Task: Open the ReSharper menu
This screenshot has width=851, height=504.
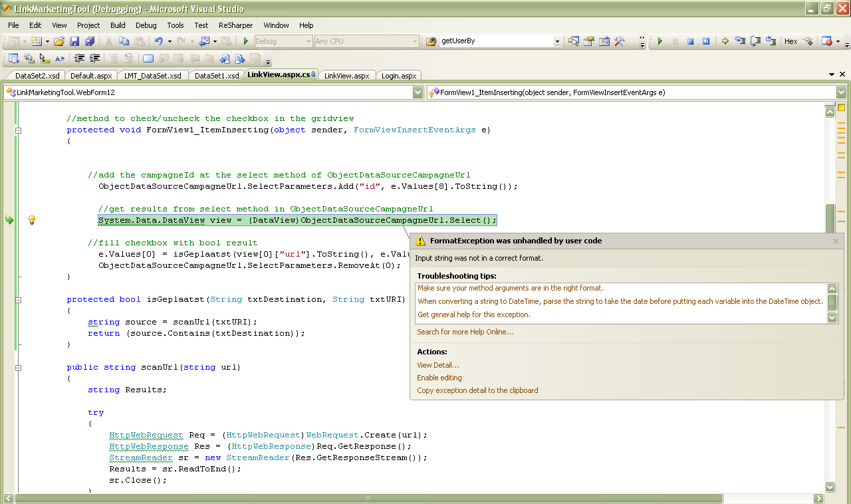Action: tap(235, 25)
